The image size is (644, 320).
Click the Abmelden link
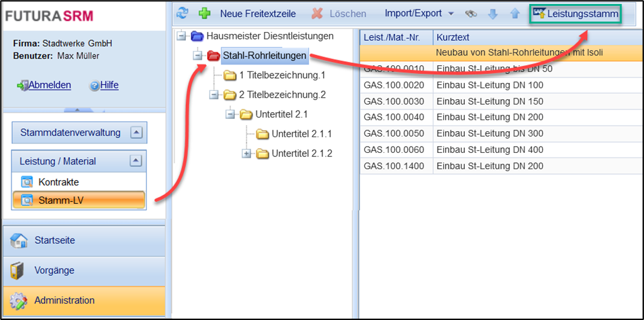[x=49, y=85]
